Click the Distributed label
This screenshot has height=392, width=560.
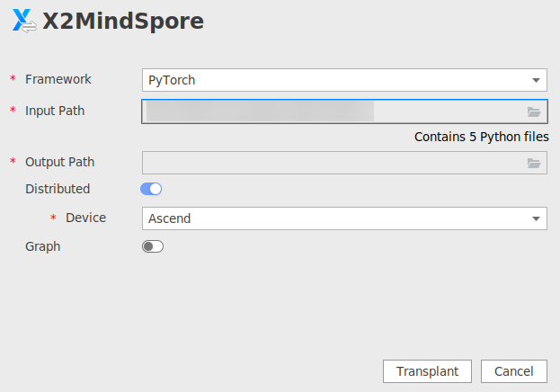pos(58,189)
